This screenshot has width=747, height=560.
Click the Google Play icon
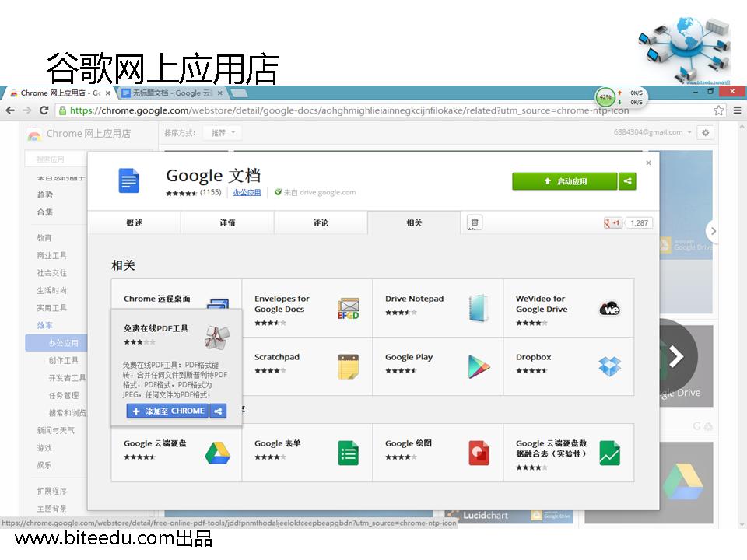479,366
